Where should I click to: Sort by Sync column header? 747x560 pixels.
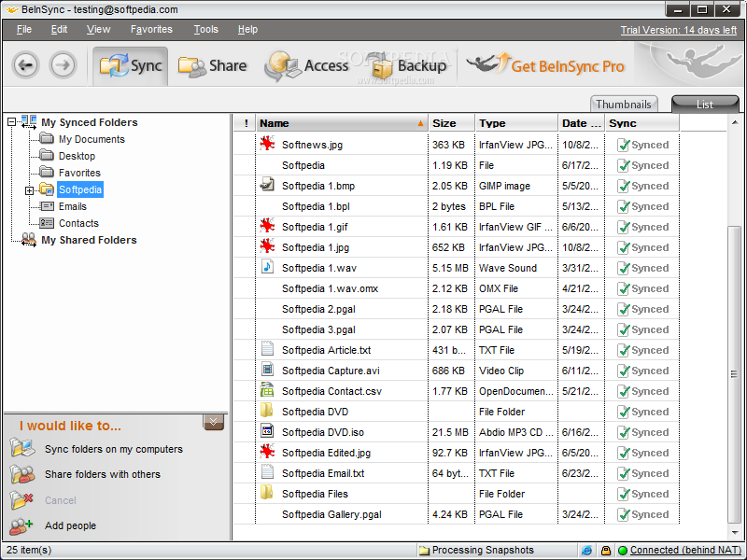pos(641,123)
